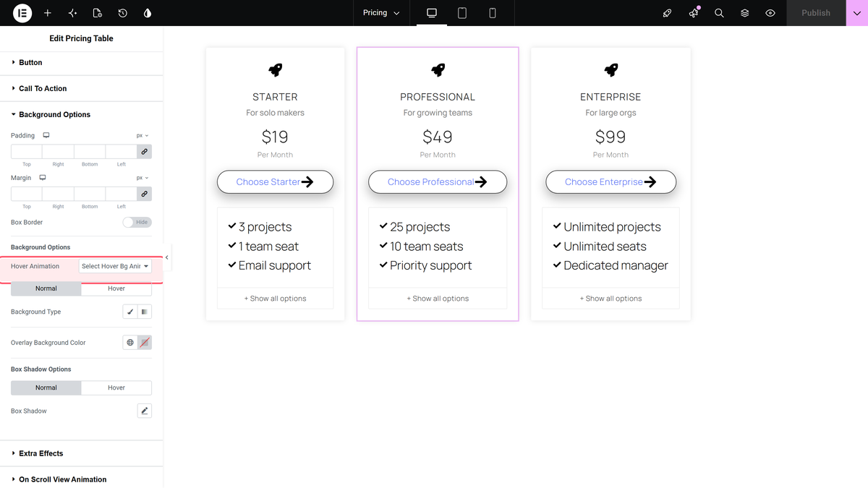The image size is (868, 488).
Task: Open the Finder search icon
Action: point(719,13)
